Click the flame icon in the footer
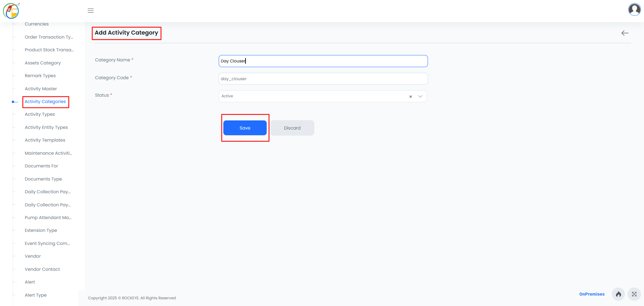 point(618,294)
